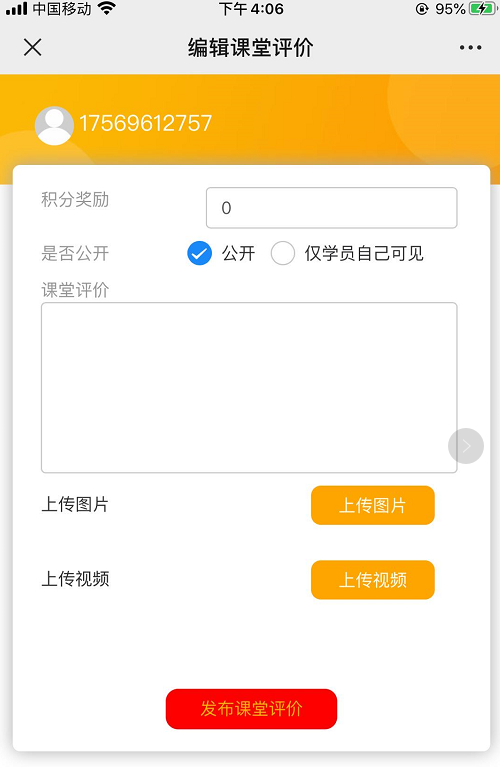500x767 pixels.
Task: Tap the orange 上传图片 button
Action: point(373,505)
